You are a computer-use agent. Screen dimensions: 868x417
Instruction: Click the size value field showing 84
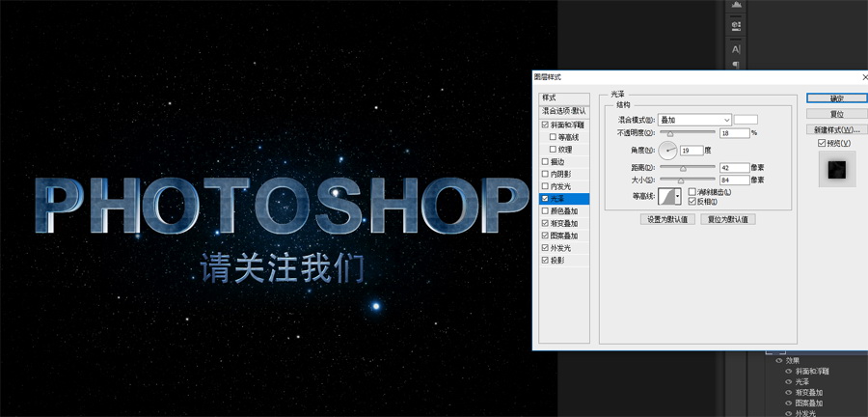[735, 180]
